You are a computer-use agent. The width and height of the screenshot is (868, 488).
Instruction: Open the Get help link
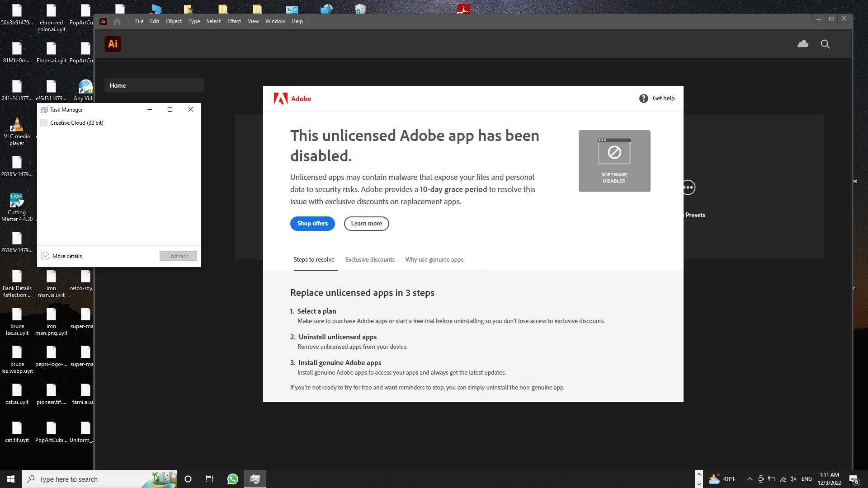663,99
